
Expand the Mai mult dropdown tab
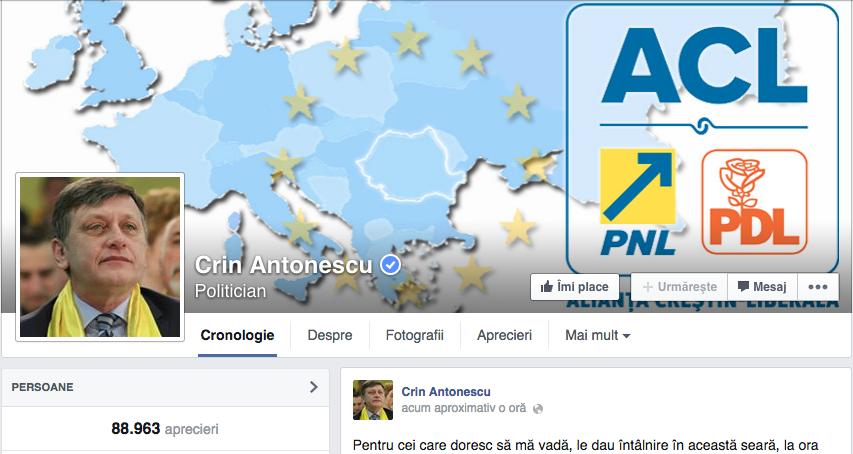(x=597, y=335)
